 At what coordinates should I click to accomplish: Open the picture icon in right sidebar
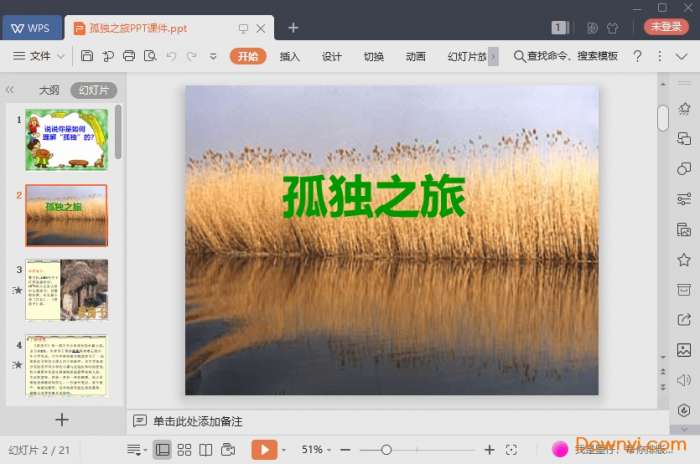(x=684, y=350)
